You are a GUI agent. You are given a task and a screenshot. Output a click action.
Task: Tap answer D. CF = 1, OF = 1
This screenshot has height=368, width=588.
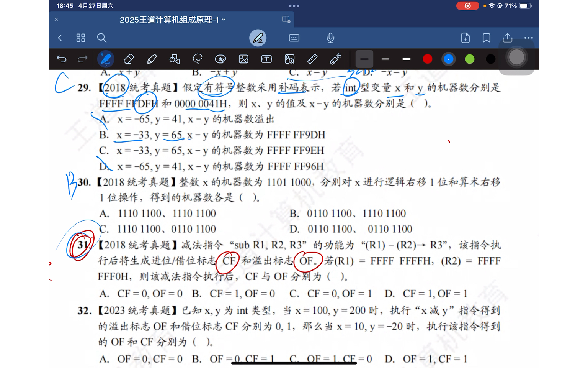426,294
